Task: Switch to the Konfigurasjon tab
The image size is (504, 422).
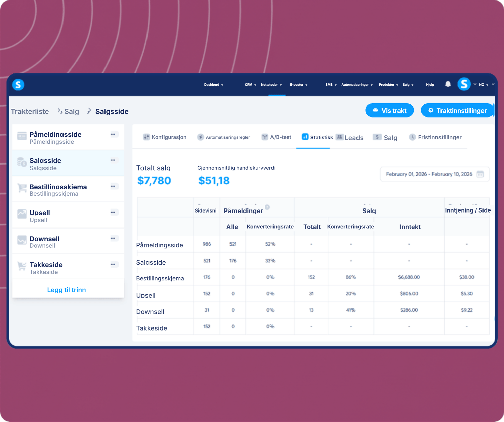Action: click(x=165, y=137)
